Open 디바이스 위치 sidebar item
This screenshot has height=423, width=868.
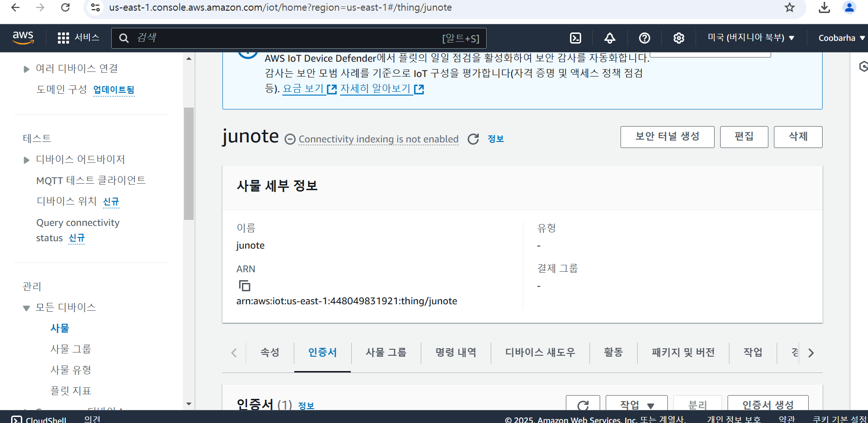(66, 201)
